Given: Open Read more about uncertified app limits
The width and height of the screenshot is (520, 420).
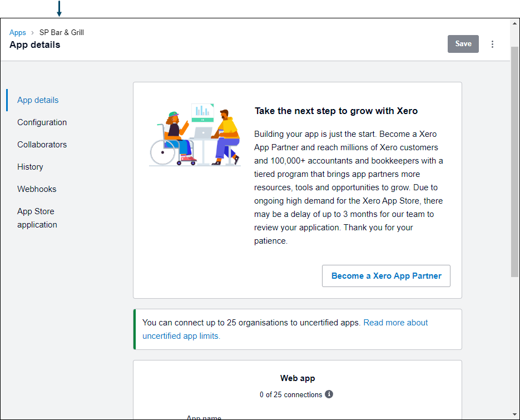Looking at the screenshot, I should pos(285,329).
